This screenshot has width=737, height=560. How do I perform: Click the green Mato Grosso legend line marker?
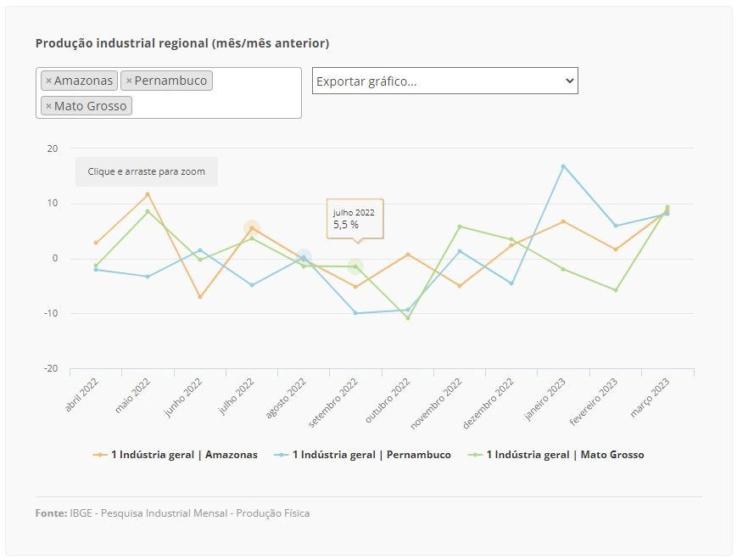(x=475, y=455)
